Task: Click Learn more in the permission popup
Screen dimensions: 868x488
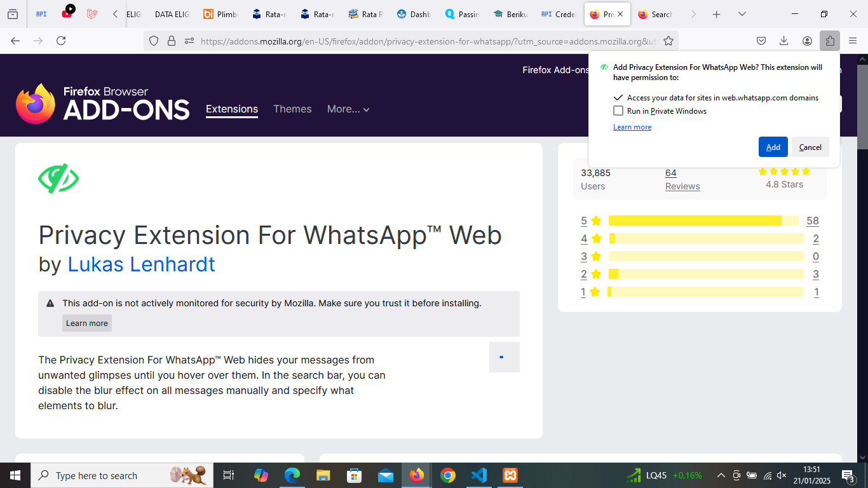Action: tap(632, 127)
